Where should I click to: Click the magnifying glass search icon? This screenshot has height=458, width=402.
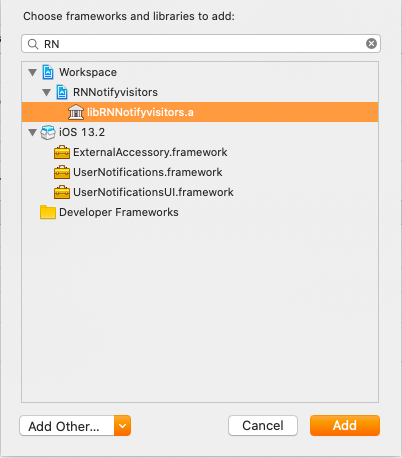click(x=33, y=44)
